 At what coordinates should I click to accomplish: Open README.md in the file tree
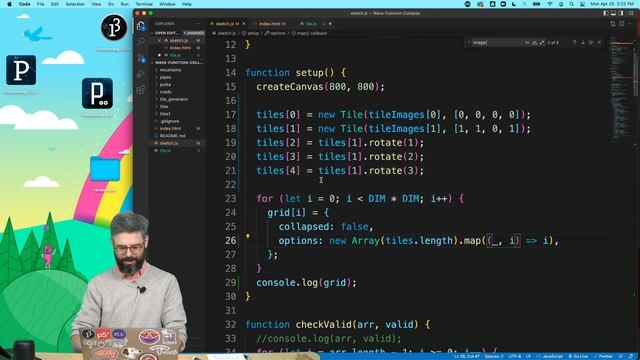pyautogui.click(x=172, y=136)
